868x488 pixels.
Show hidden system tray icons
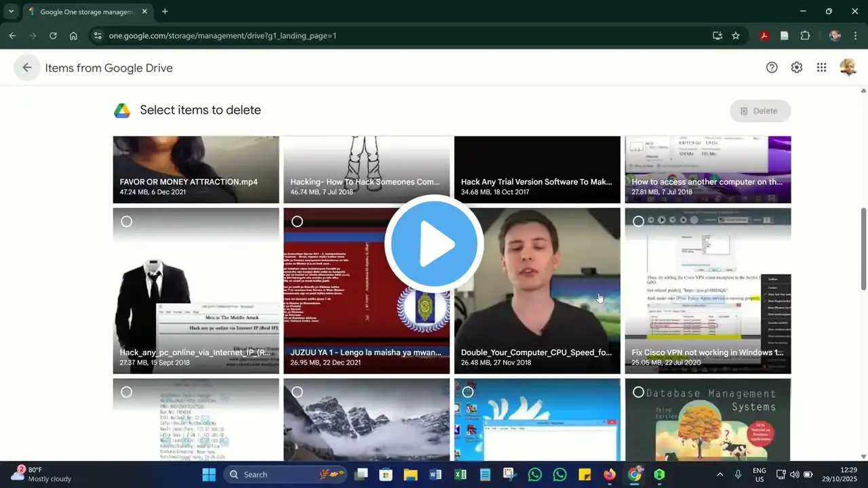pyautogui.click(x=719, y=474)
